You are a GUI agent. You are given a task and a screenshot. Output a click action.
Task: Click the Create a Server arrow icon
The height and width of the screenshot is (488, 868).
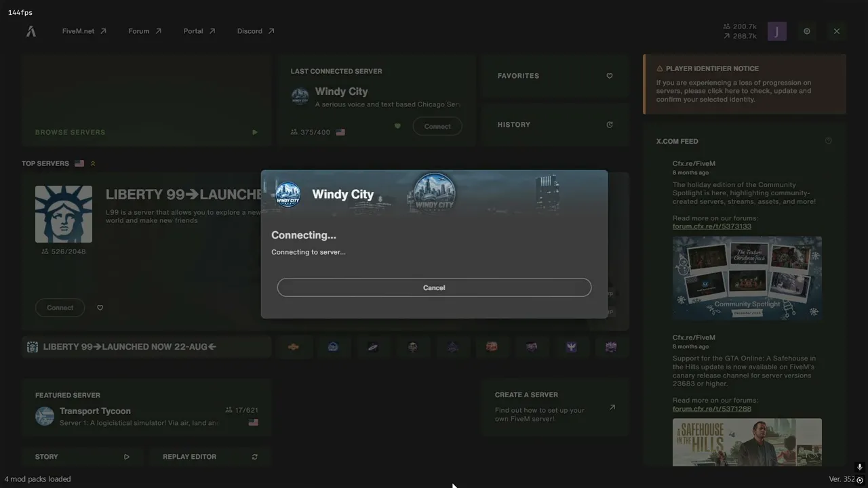click(612, 407)
